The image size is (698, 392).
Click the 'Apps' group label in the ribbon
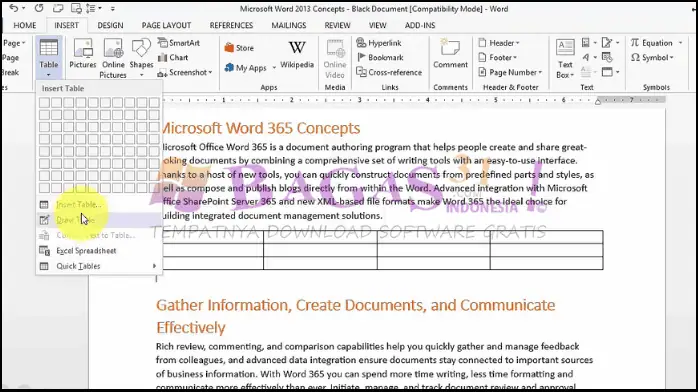coord(268,88)
